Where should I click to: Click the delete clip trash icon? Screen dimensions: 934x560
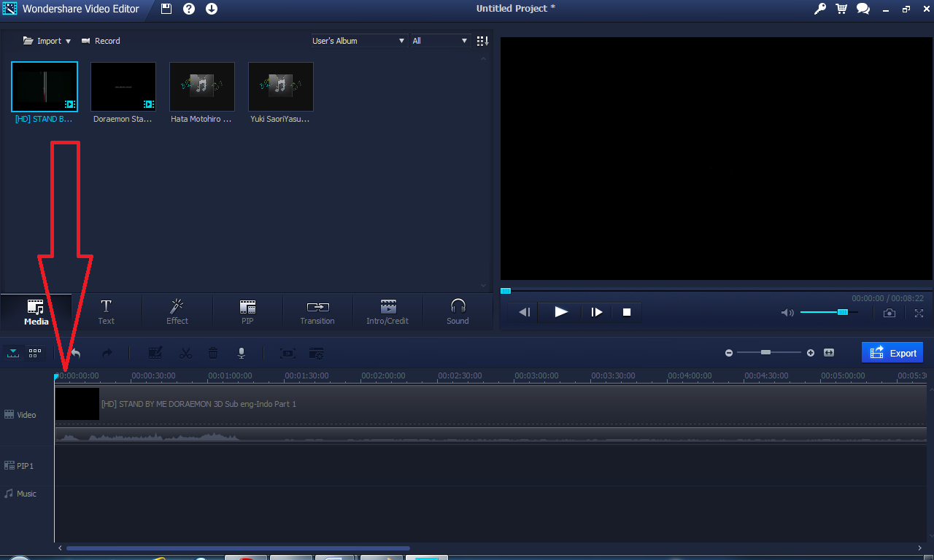pyautogui.click(x=212, y=353)
